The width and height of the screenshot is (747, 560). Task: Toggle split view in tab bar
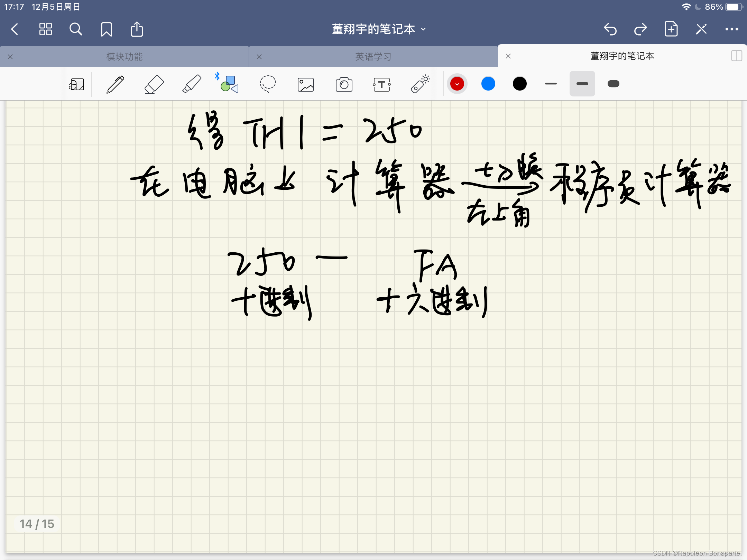(x=736, y=56)
